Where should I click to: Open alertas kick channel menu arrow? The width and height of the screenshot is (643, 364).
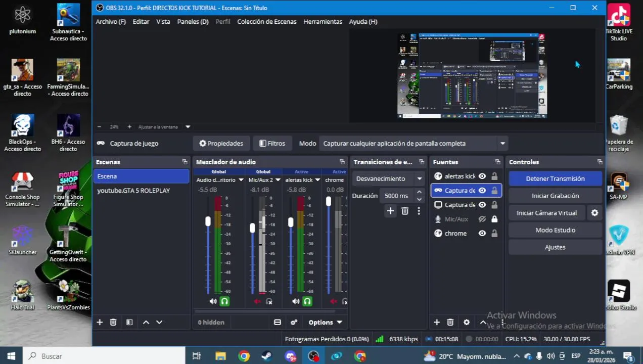(x=317, y=180)
